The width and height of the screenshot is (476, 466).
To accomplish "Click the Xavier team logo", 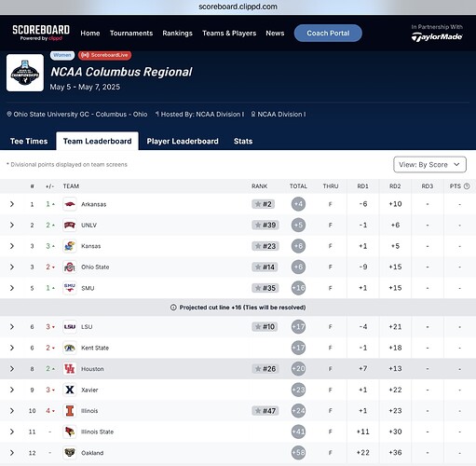I will pos(70,390).
